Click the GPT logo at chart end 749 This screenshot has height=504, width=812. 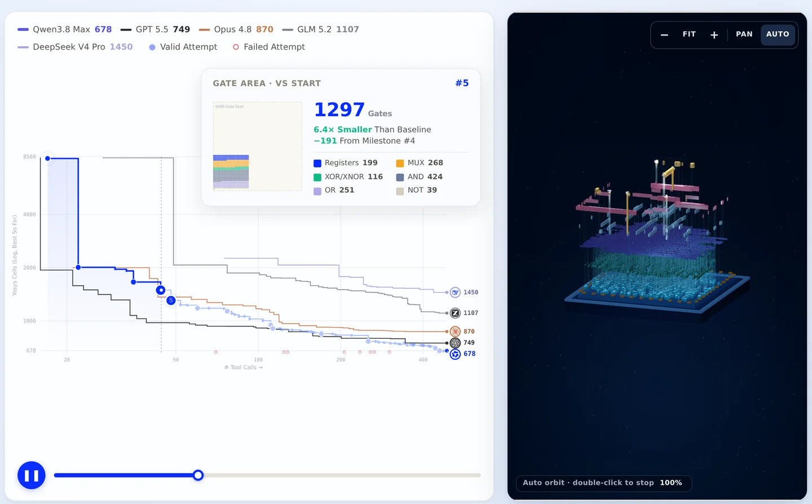[455, 343]
